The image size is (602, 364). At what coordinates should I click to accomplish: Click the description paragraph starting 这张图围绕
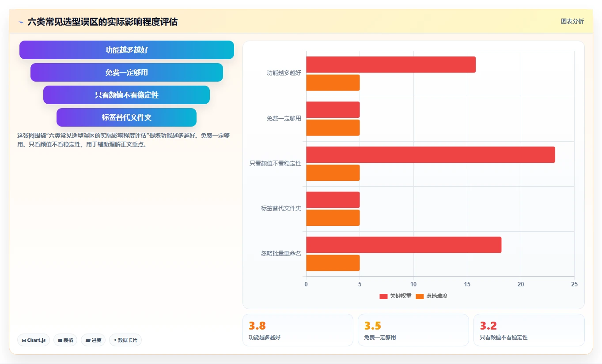[x=124, y=140]
